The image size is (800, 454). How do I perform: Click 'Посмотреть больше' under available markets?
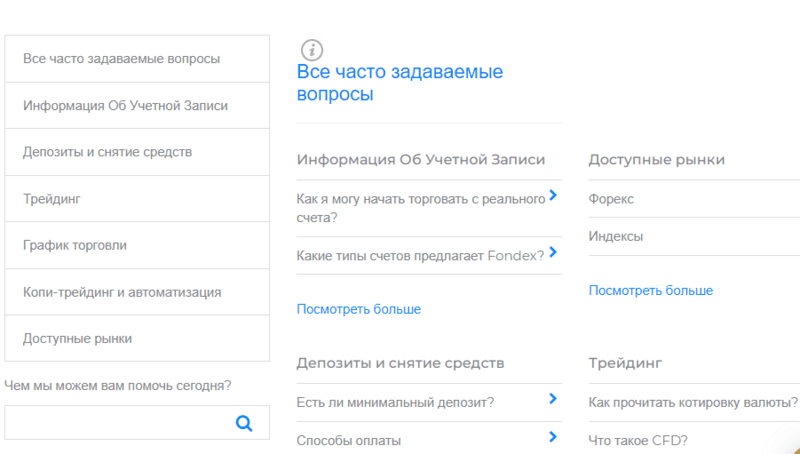[x=651, y=290]
